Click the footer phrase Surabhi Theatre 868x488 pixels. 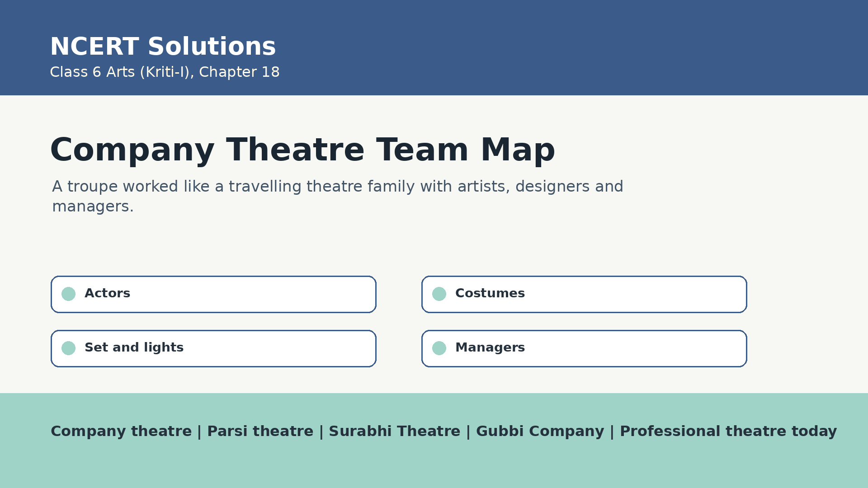(x=394, y=432)
